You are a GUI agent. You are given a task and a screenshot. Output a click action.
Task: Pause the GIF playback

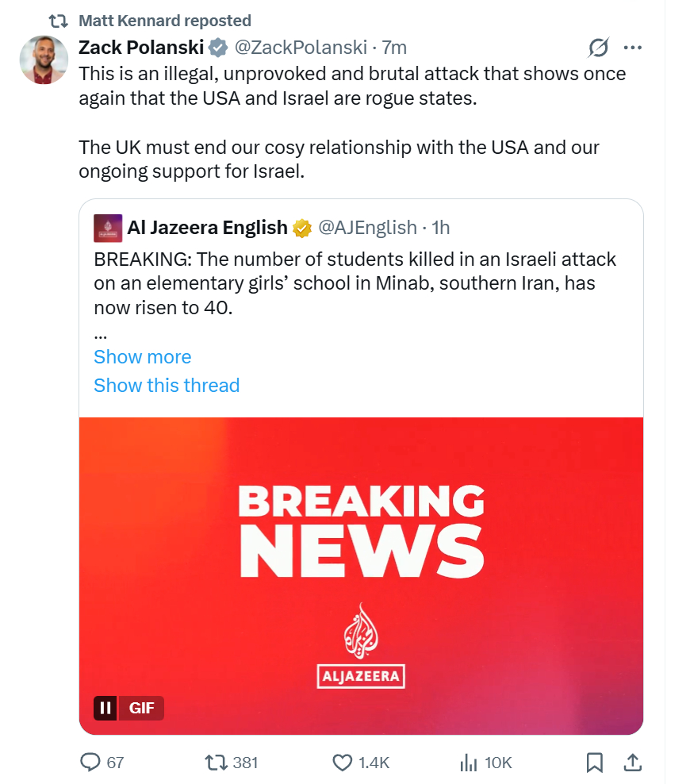tap(105, 708)
